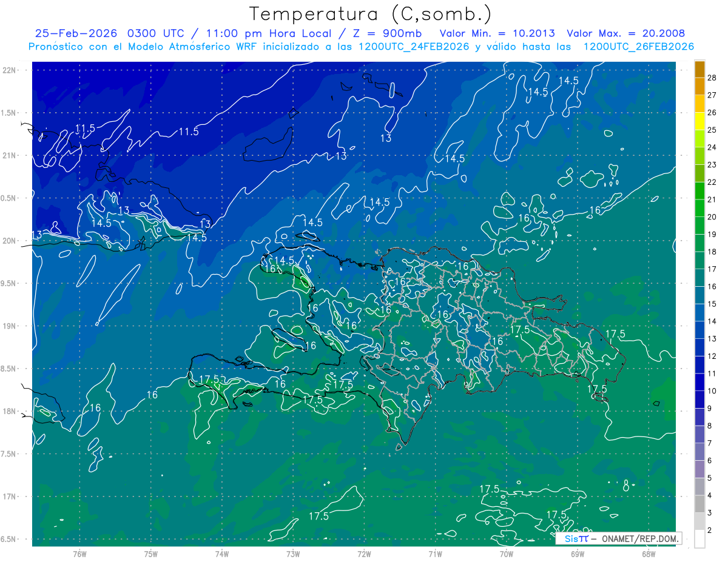Click the '21N' latitude axis label
Image resolution: width=728 pixels, height=562 pixels.
(10, 155)
